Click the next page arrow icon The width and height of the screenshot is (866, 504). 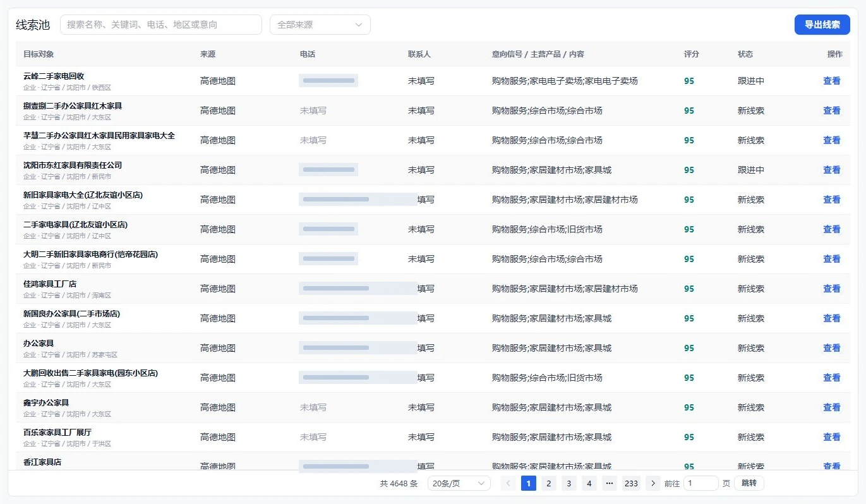[x=653, y=483]
